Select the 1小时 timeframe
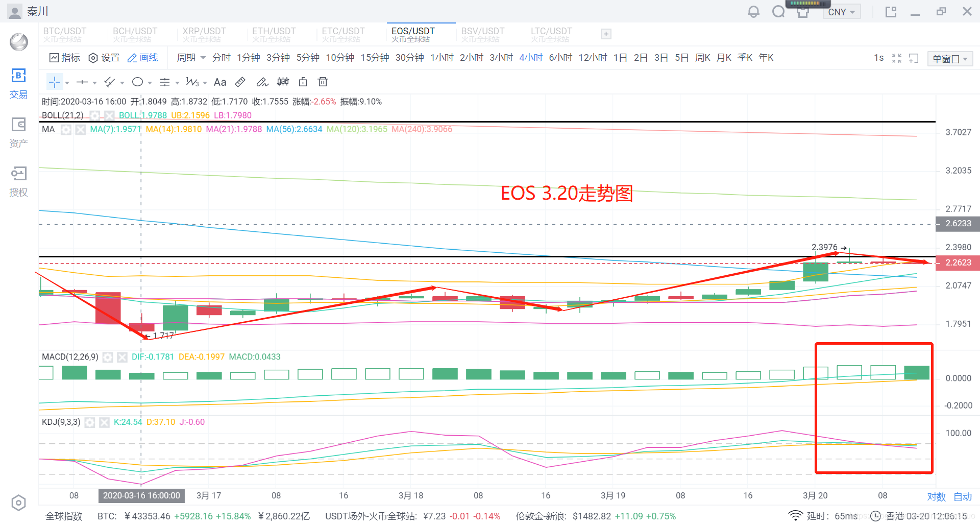Viewport: 980px width, 525px height. (442, 58)
